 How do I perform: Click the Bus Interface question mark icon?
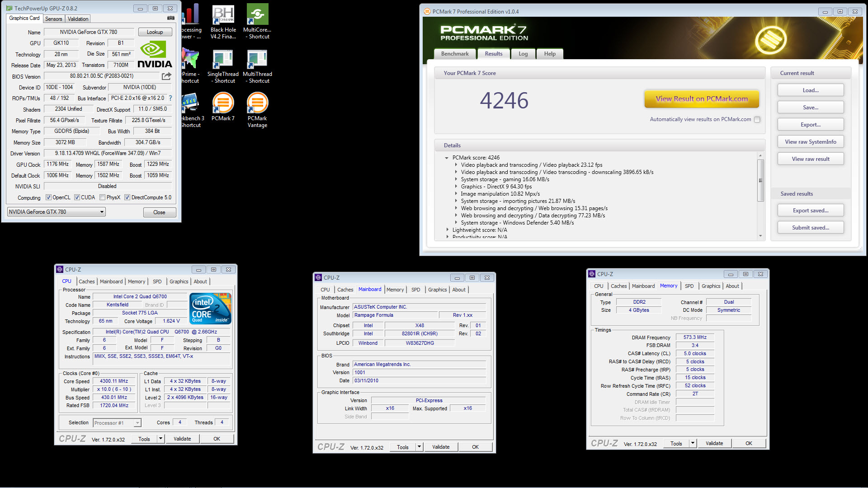pyautogui.click(x=170, y=98)
